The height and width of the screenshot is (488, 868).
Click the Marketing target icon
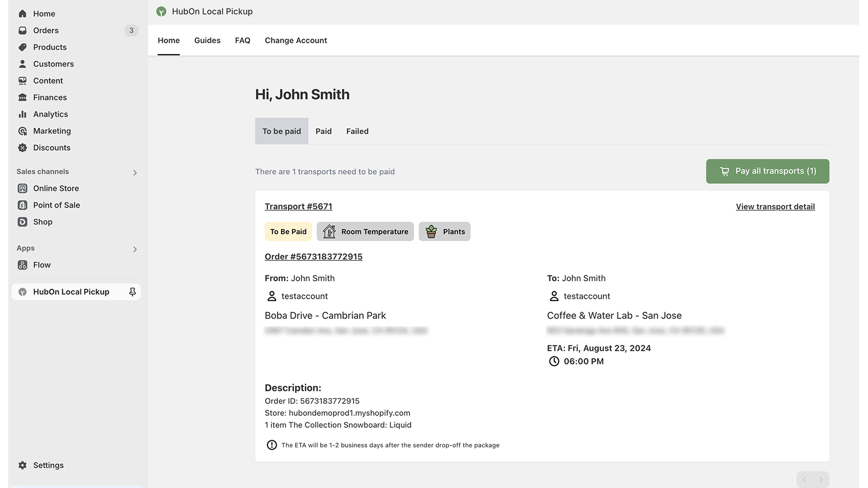click(22, 131)
